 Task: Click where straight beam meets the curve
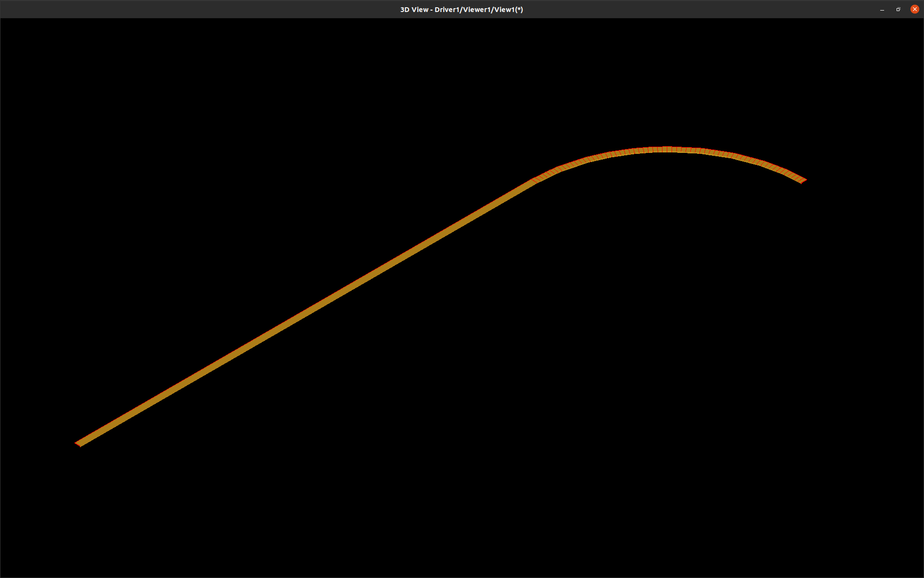(x=534, y=181)
